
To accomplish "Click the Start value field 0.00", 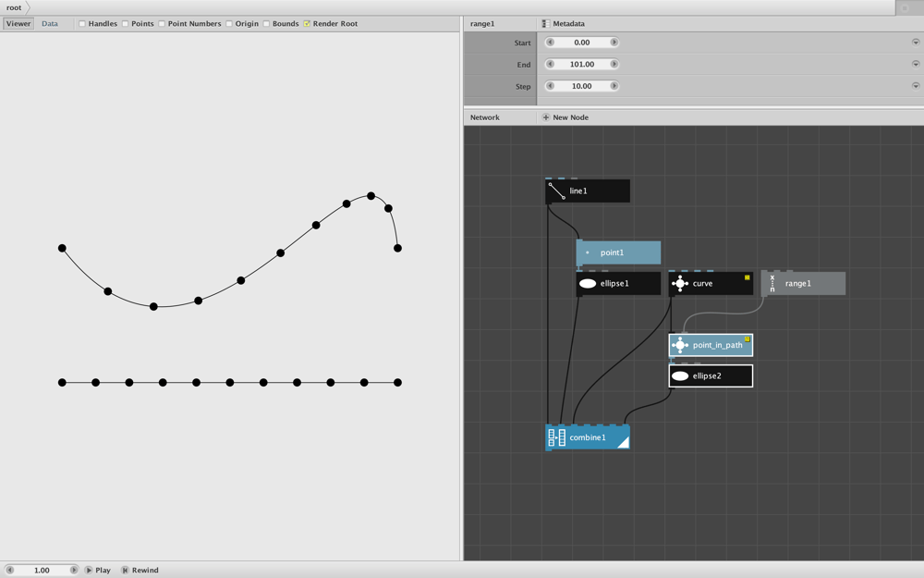I will [x=581, y=43].
